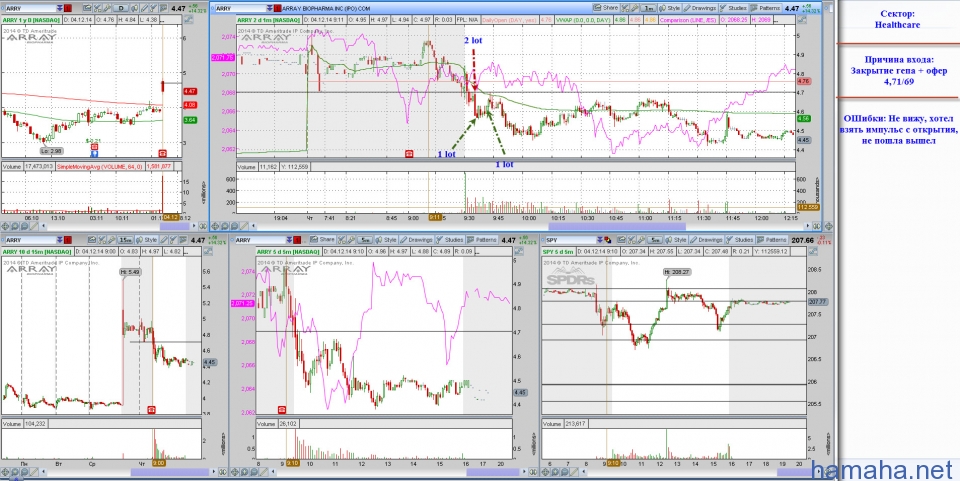Viewport: 960px width, 481px height.
Task: Click the patterns icon on the ARRY 10 d 15m chart
Action: click(183, 239)
